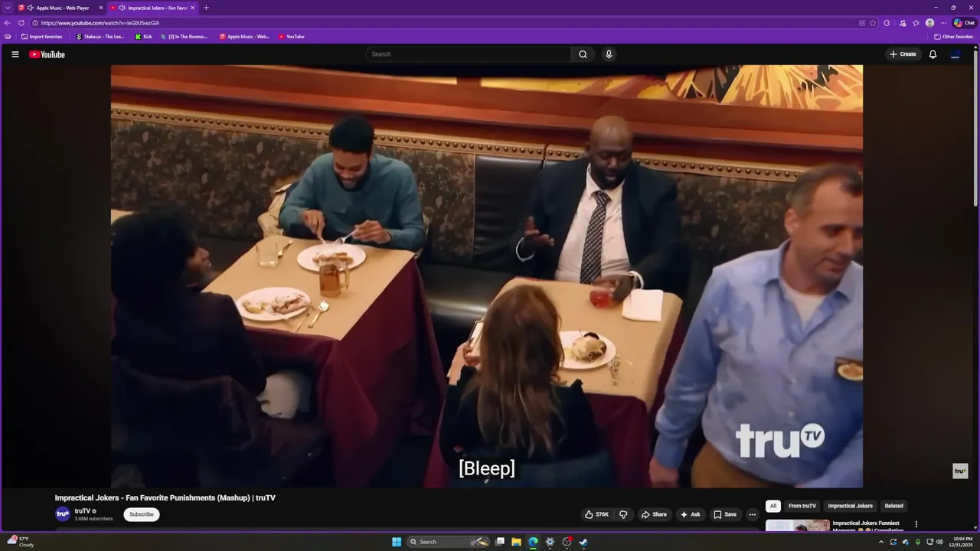The image size is (980, 551).
Task: Open Steam from the taskbar
Action: 583,542
